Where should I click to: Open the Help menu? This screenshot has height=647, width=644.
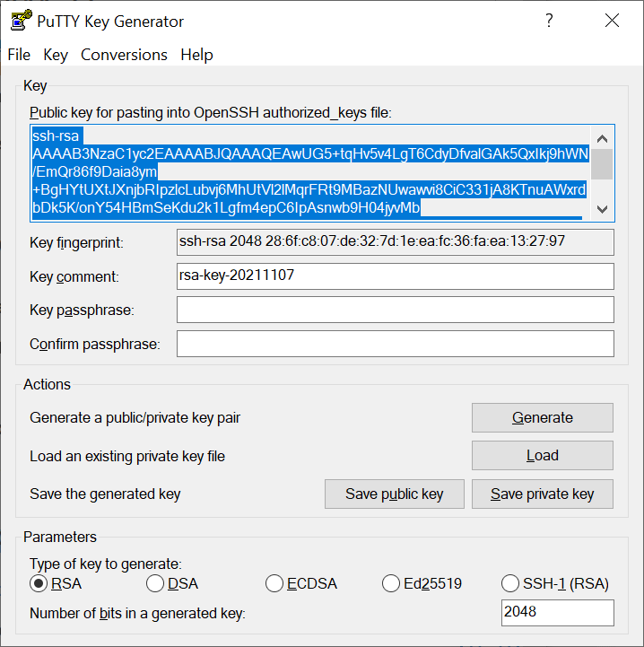(196, 55)
